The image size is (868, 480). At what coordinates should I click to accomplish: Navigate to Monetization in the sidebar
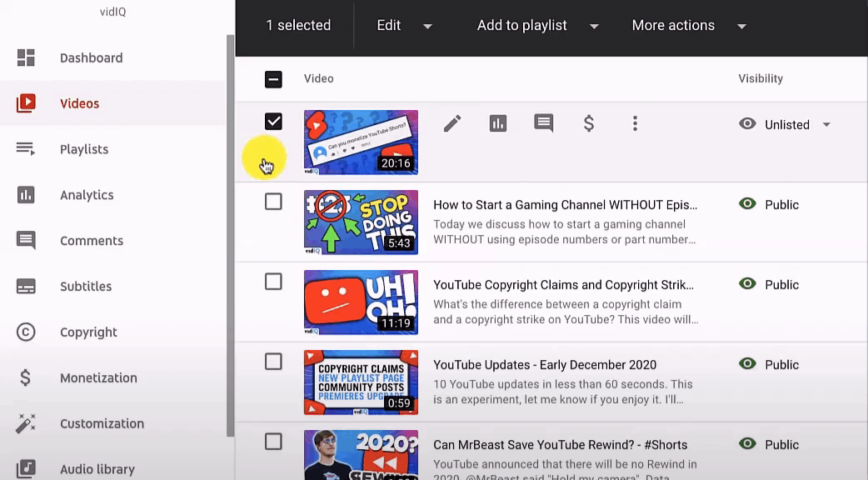(x=98, y=377)
